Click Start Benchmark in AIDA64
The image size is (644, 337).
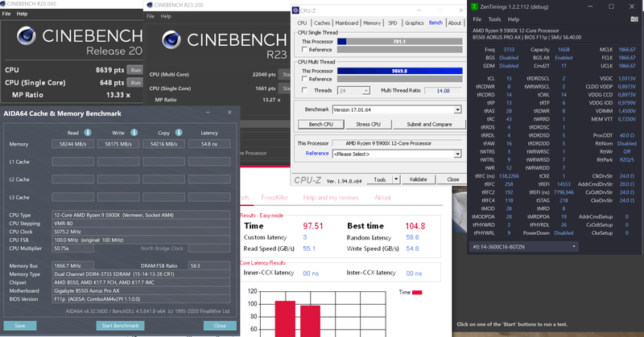(120, 326)
